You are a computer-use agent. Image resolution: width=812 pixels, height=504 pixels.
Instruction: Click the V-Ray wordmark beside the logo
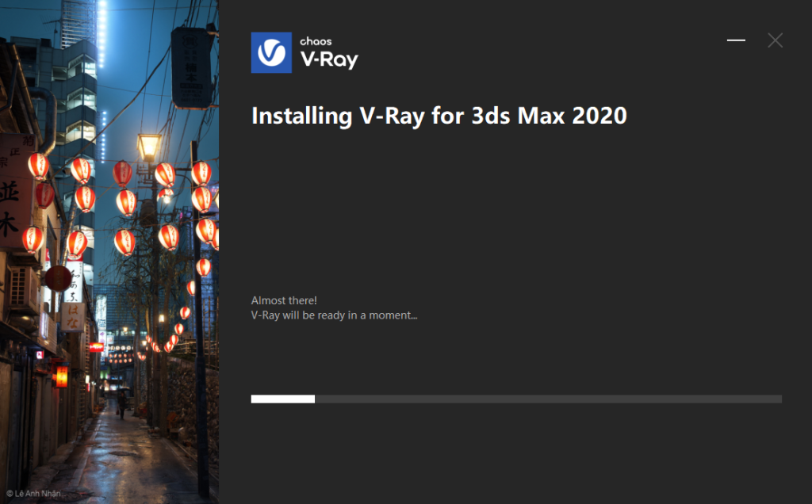(329, 59)
